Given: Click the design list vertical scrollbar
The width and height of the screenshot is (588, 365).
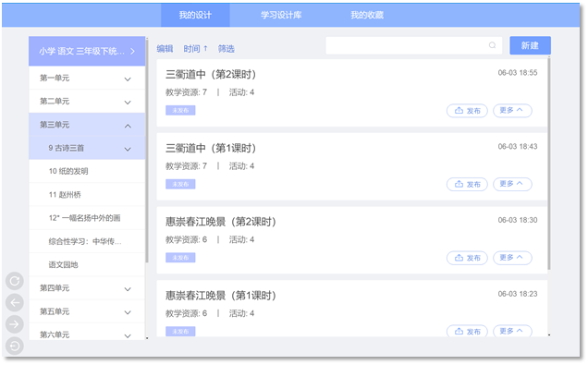Looking at the screenshot, I should tap(549, 163).
